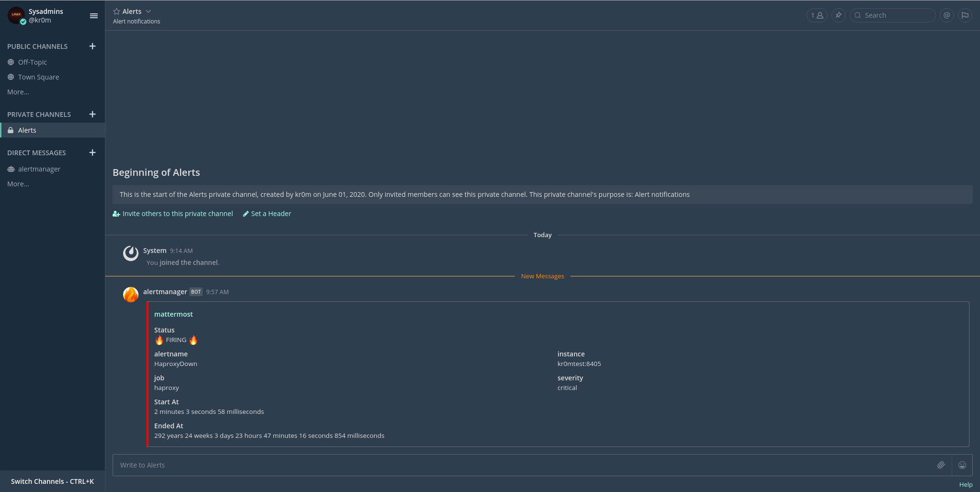Image resolution: width=980 pixels, height=492 pixels.
Task: Show flagged posts icon
Action: tap(965, 15)
